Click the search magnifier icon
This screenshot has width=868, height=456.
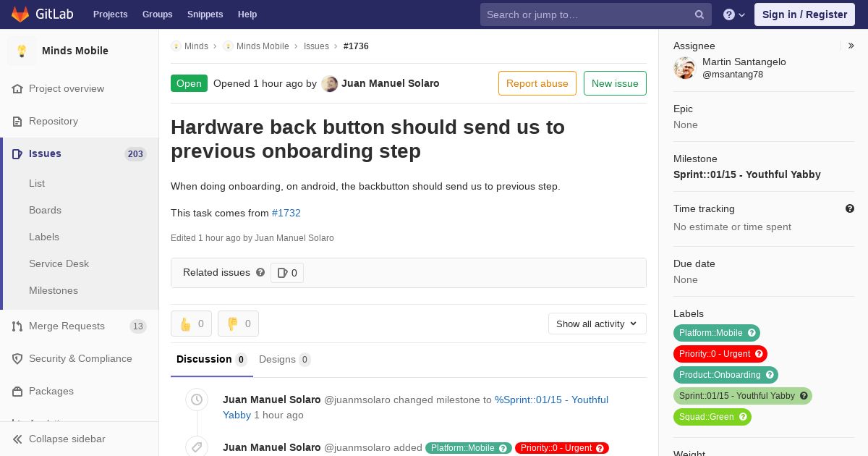699,14
